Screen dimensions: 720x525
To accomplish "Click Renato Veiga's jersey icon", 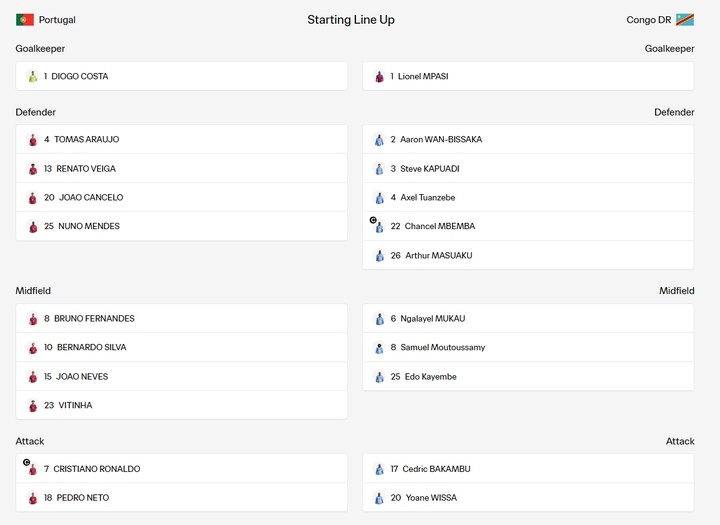I will coord(33,169).
